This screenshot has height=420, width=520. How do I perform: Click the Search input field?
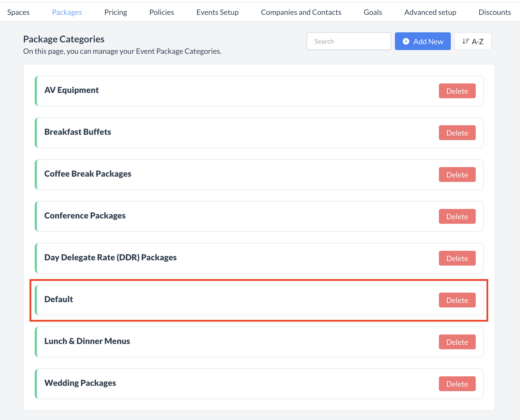[349, 41]
